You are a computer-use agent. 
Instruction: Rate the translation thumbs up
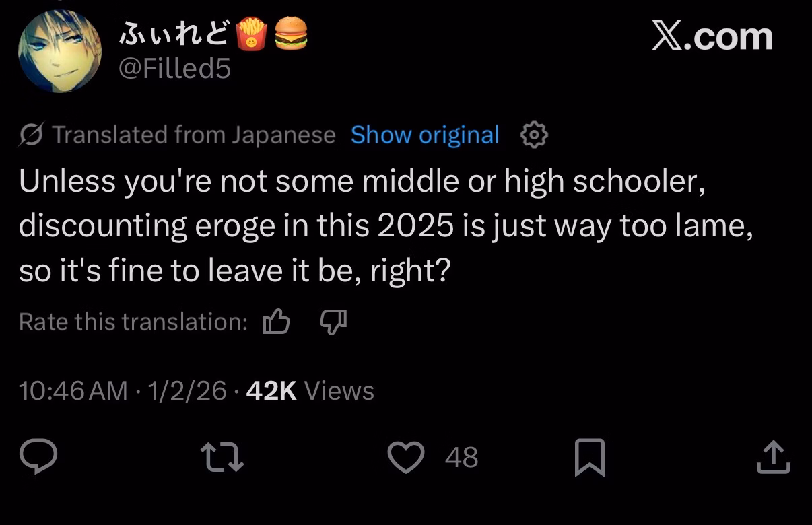click(276, 322)
